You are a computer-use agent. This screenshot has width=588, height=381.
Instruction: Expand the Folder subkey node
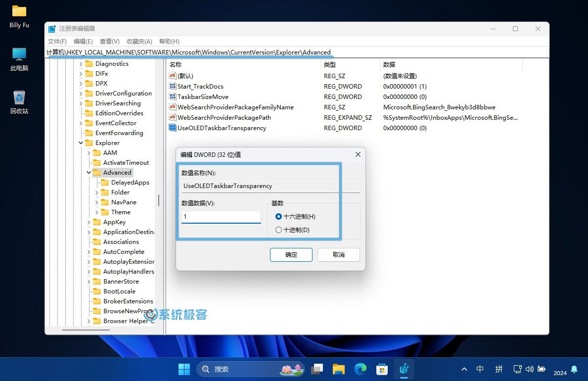coord(97,192)
